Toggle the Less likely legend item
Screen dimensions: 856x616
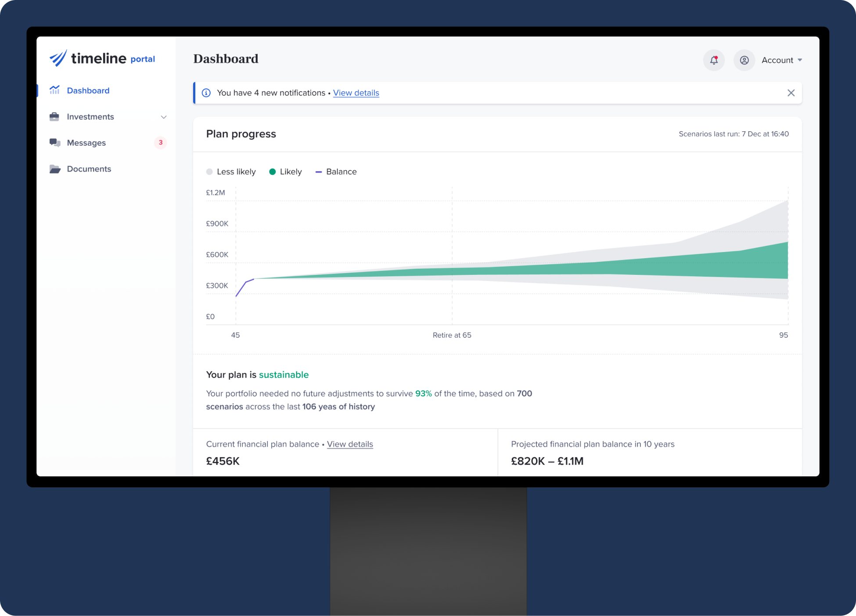(x=231, y=172)
